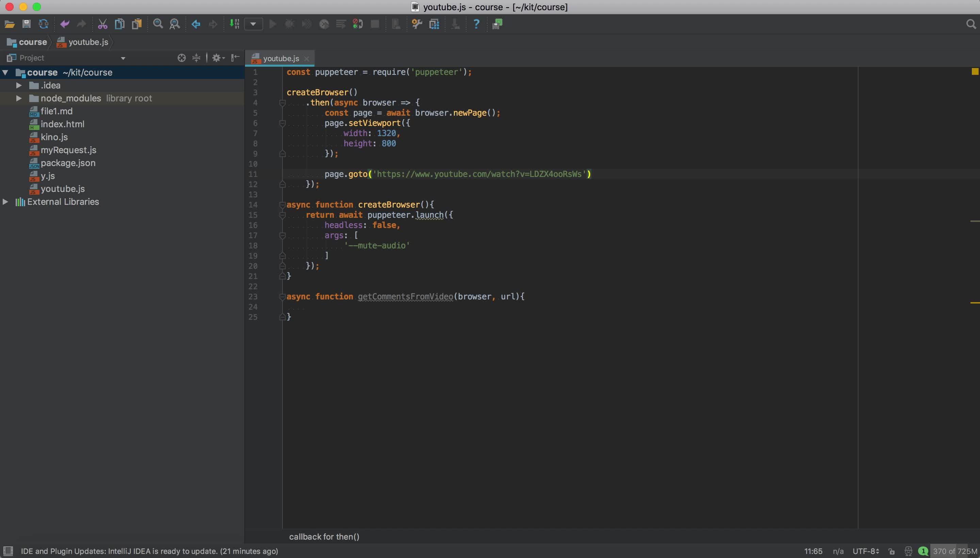Click the Open folder toolbar icon

[10, 24]
